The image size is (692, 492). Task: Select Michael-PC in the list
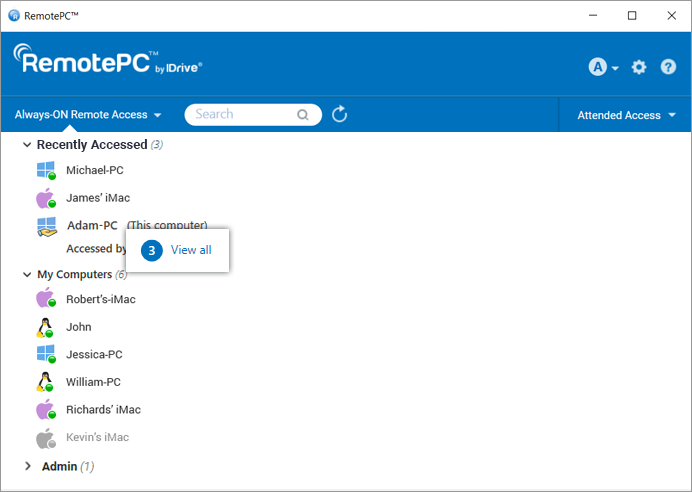coord(95,170)
